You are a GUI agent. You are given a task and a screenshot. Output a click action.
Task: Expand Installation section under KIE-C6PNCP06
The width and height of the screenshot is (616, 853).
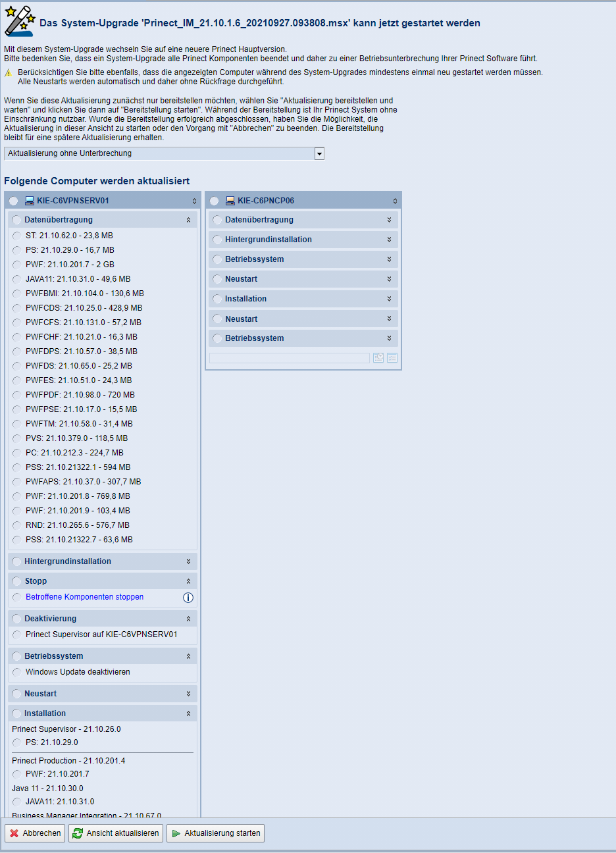(389, 299)
